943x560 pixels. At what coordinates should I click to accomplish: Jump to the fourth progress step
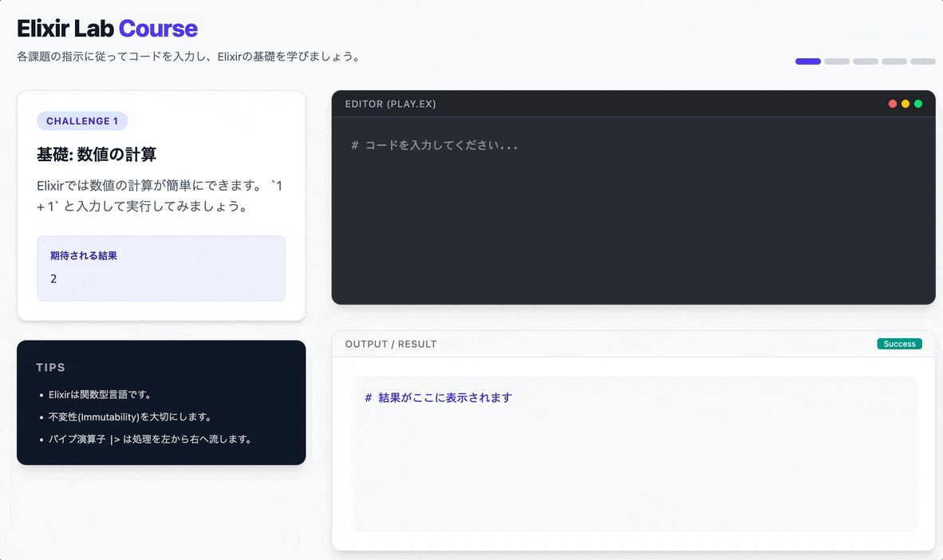point(894,61)
